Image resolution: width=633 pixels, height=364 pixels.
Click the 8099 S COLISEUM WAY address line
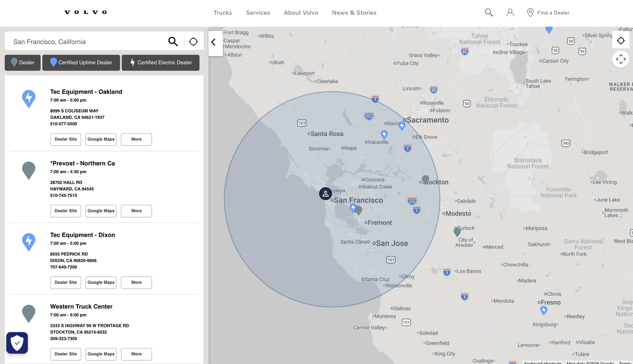(74, 111)
